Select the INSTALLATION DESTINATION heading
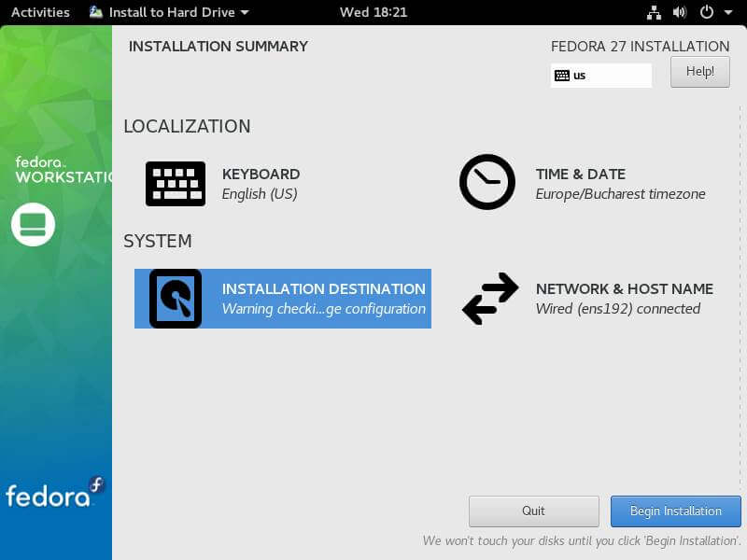 point(323,289)
